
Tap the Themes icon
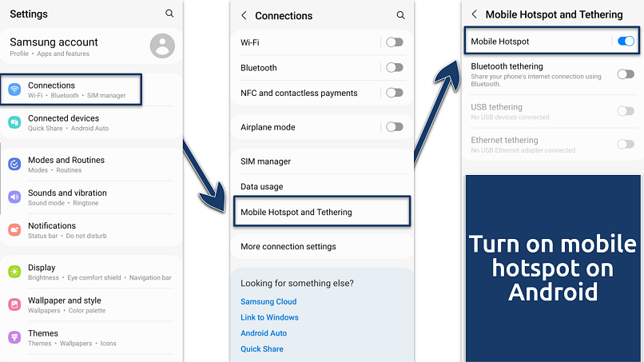14,337
